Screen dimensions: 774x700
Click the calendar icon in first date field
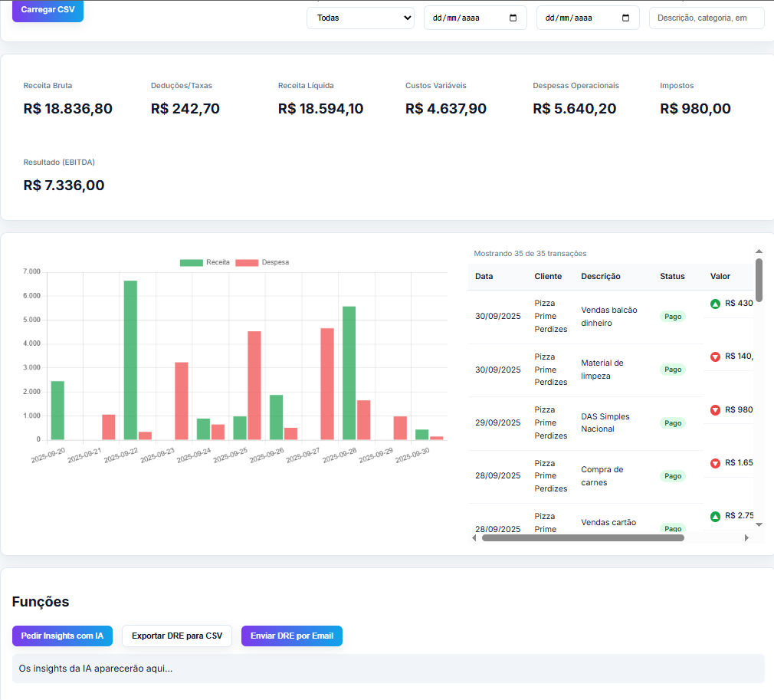pos(513,18)
